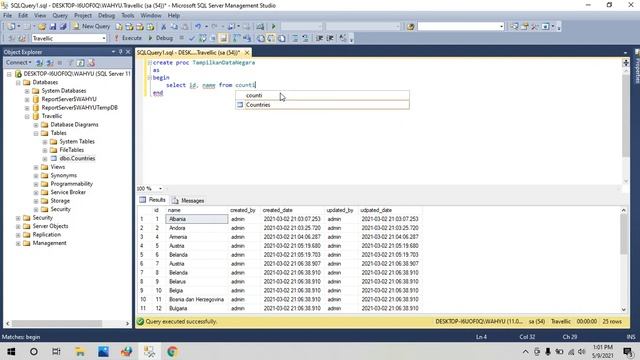Click the Decrease Indent icon
640x360 pixels.
(320, 38)
